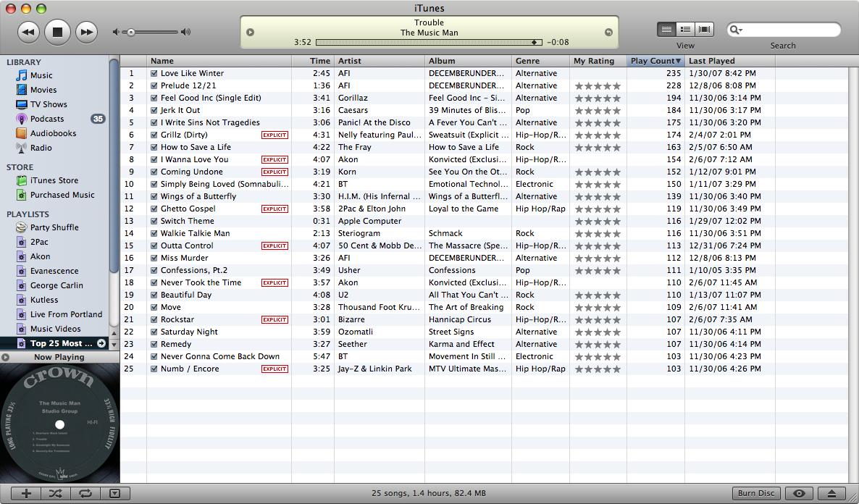Click the eject disc button
Screen dimensions: 859x504
click(831, 494)
